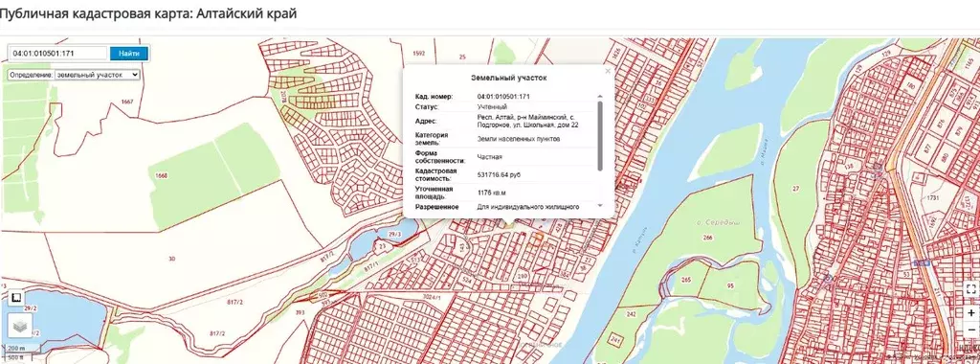
Task: Select the orange highlighted parcel marker
Action: click(x=538, y=237)
